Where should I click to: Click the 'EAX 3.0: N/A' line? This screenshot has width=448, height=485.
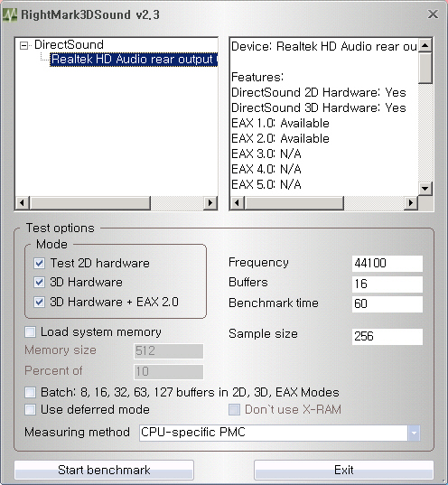[x=266, y=154]
